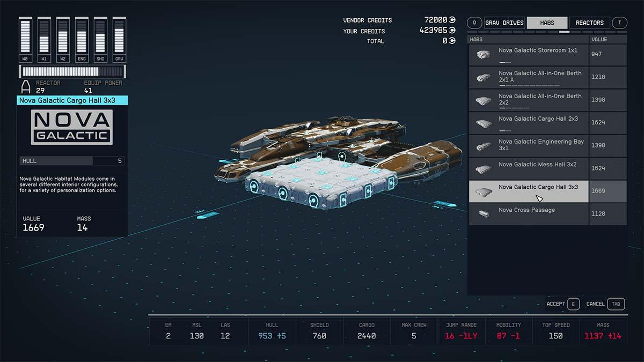The width and height of the screenshot is (644, 362).
Task: Switch to the Reactors tab
Action: pyautogui.click(x=590, y=23)
